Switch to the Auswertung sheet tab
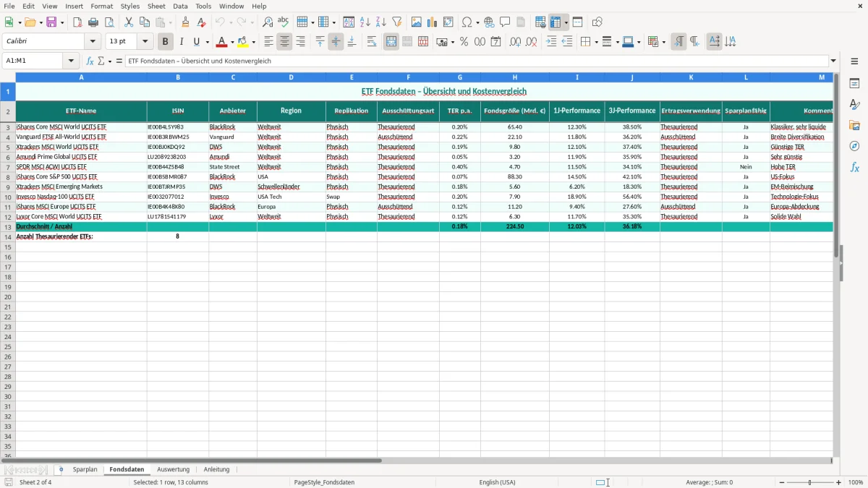This screenshot has width=868, height=488. click(173, 469)
